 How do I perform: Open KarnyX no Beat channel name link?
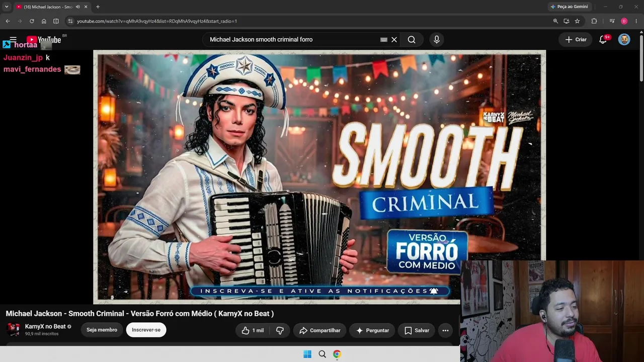click(x=45, y=326)
